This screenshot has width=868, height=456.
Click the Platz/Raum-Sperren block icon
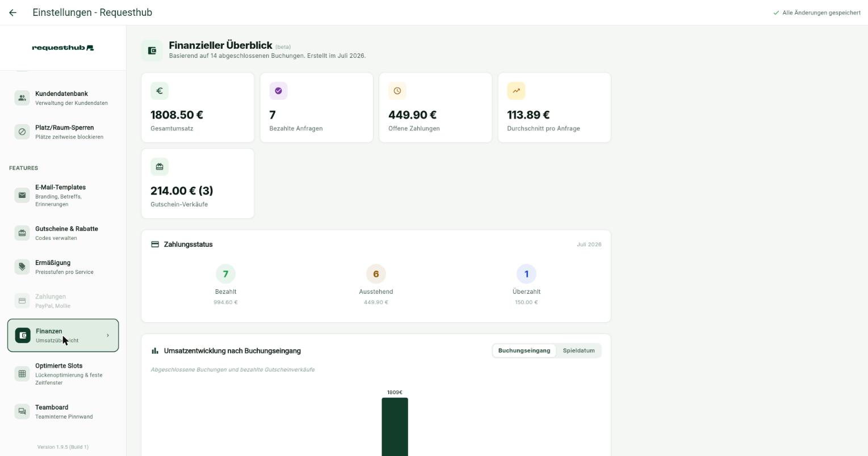[x=22, y=132]
